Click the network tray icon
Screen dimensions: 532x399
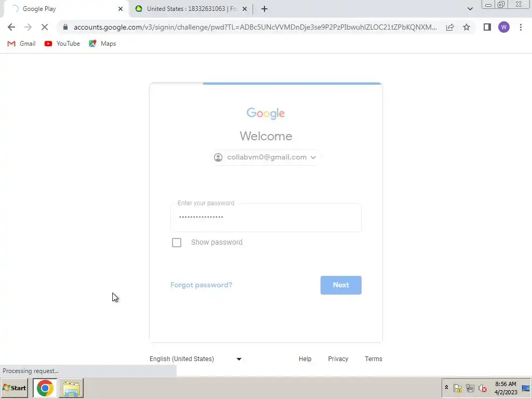470,388
